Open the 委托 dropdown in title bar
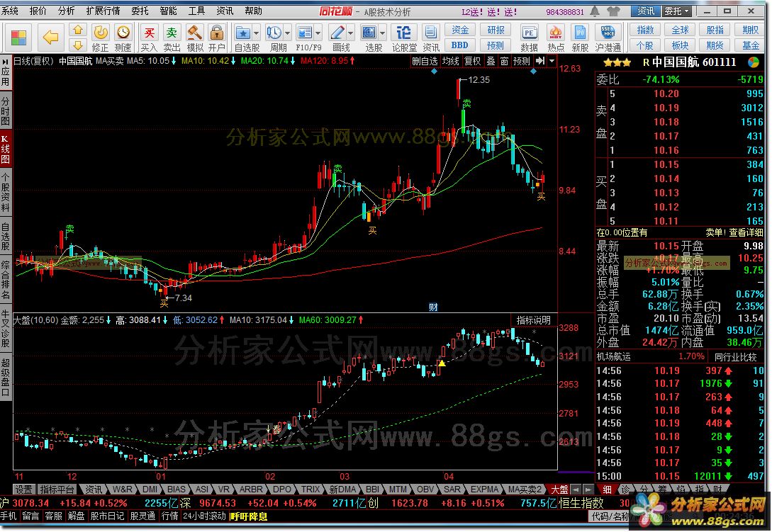Screen dimensions: 772x532 click(x=676, y=11)
